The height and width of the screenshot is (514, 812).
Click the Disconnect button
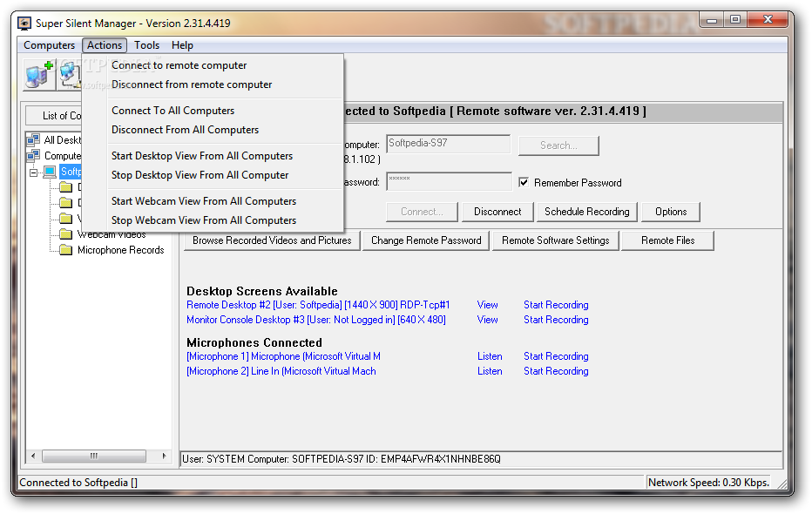point(497,212)
